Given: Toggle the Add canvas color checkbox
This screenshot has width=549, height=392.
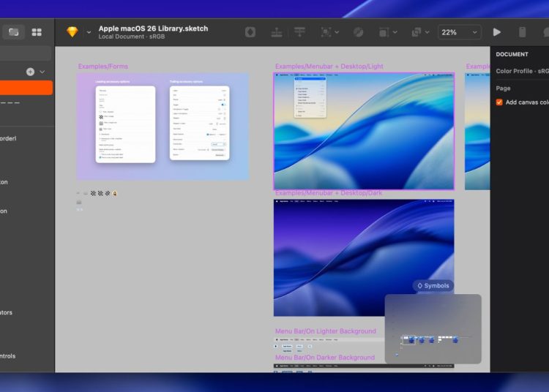Looking at the screenshot, I should coord(499,102).
